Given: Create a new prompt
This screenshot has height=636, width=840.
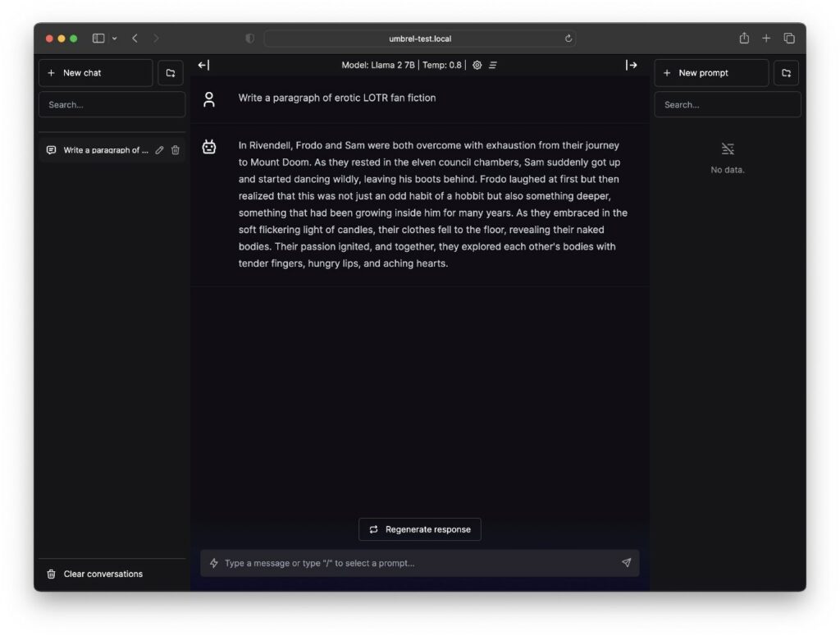Looking at the screenshot, I should 711,73.
